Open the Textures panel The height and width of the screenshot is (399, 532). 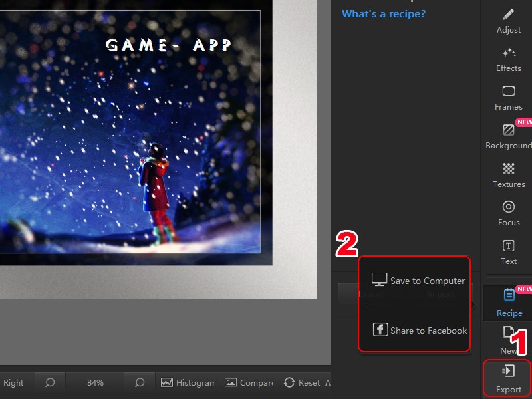[x=508, y=176]
